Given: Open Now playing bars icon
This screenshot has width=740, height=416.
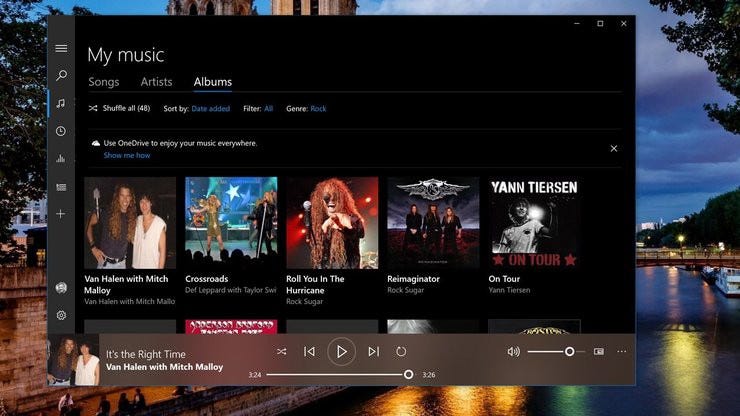Looking at the screenshot, I should click(x=61, y=159).
